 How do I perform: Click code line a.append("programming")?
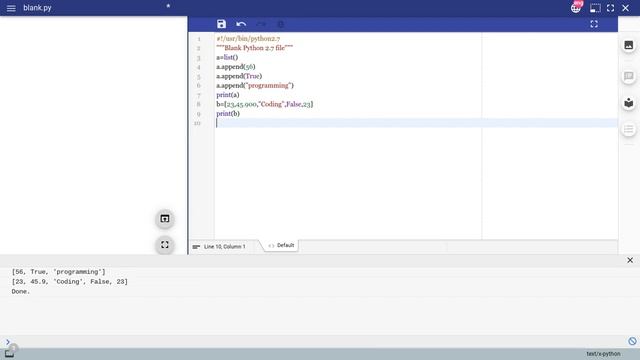coord(255,85)
